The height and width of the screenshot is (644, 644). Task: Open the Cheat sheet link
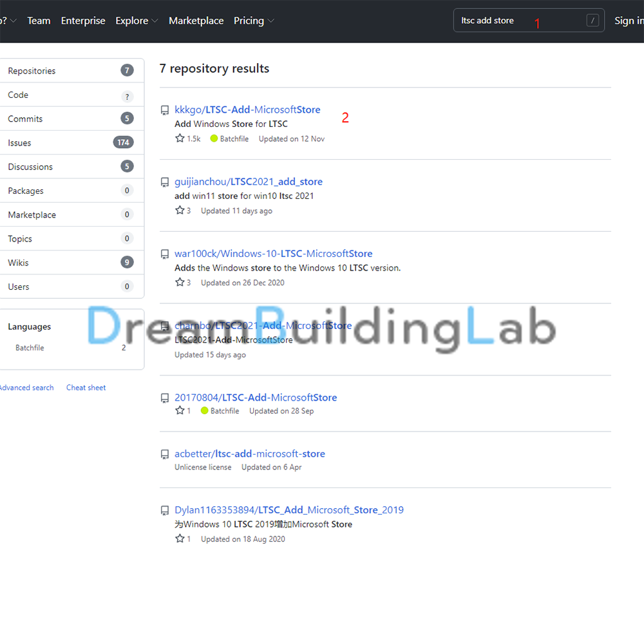[86, 387]
